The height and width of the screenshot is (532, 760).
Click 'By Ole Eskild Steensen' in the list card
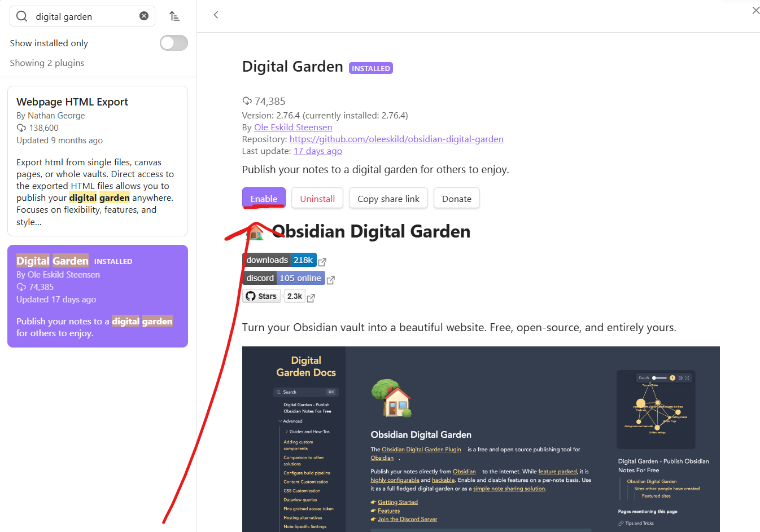click(58, 275)
